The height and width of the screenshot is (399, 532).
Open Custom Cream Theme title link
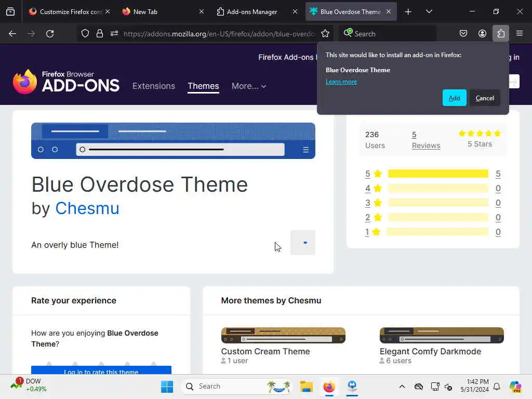(x=265, y=352)
